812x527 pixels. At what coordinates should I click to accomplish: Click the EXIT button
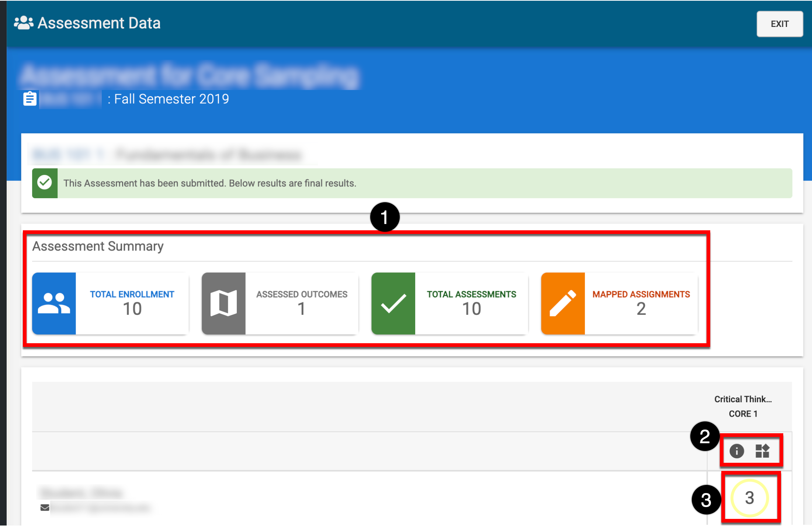(x=779, y=24)
